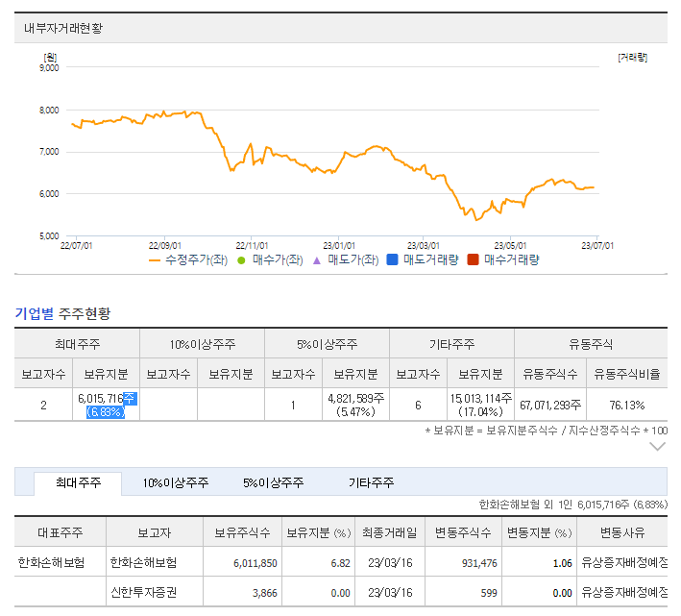Click the 보유지분 (%) column header
The width and height of the screenshot is (681, 616).
(x=318, y=532)
